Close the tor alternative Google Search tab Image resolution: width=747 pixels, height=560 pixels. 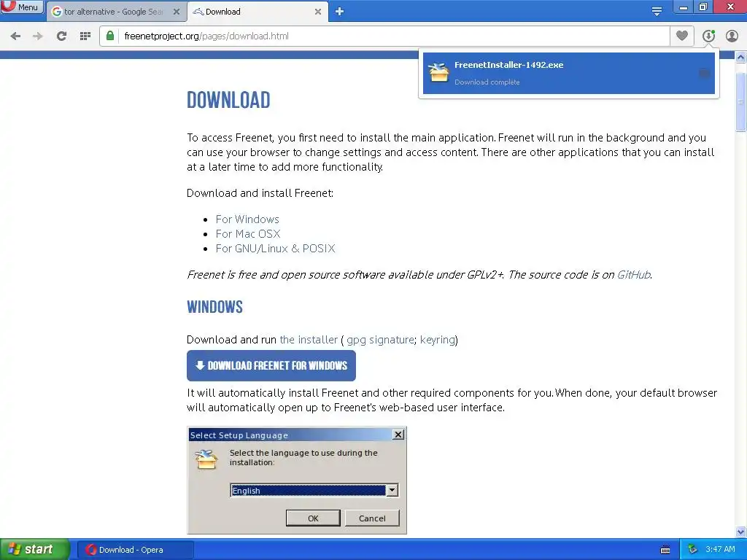(x=177, y=12)
